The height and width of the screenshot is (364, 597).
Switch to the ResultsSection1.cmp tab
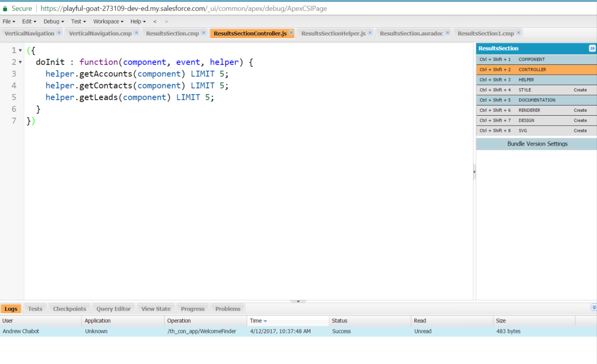[x=485, y=33]
